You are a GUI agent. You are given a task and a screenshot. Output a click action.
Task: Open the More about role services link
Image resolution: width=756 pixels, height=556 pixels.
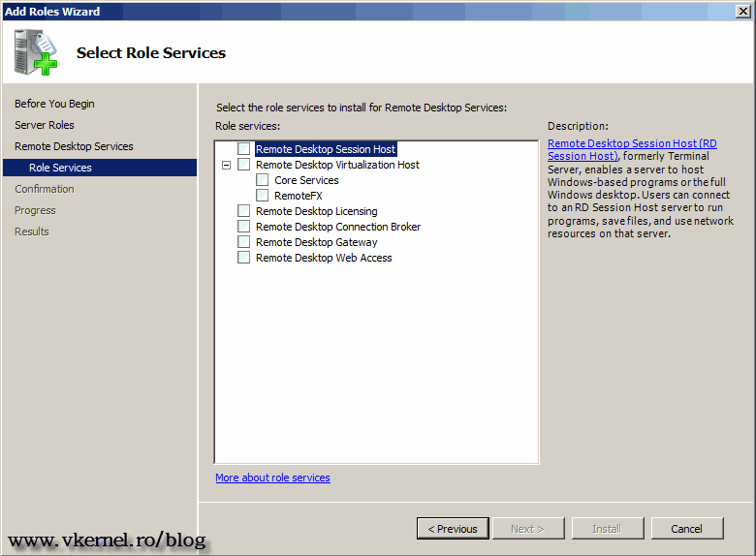click(x=272, y=478)
